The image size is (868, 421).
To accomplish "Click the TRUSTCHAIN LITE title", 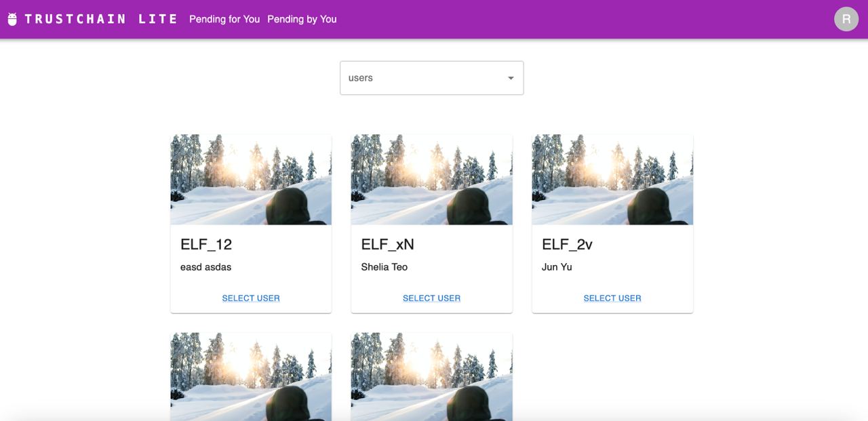I will point(101,19).
